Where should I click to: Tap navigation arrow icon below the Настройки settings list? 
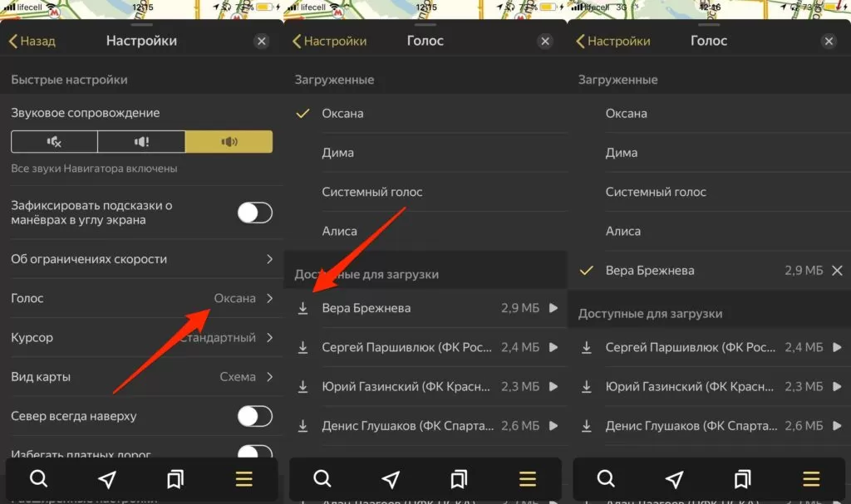107,479
